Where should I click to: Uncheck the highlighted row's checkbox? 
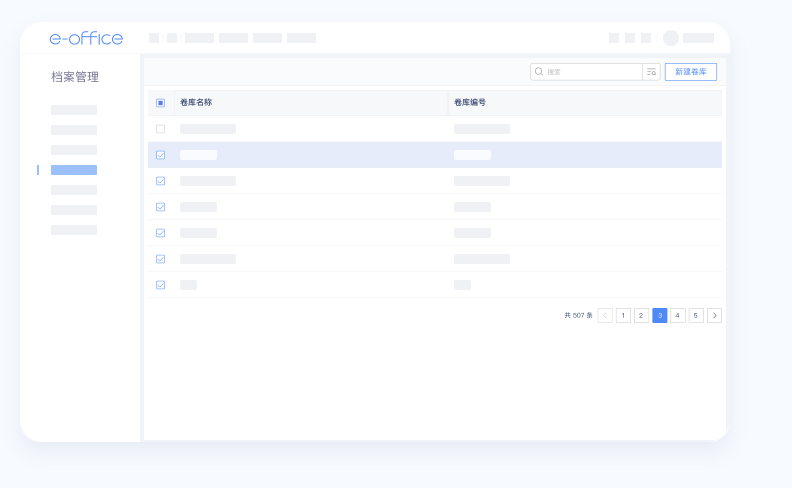160,155
